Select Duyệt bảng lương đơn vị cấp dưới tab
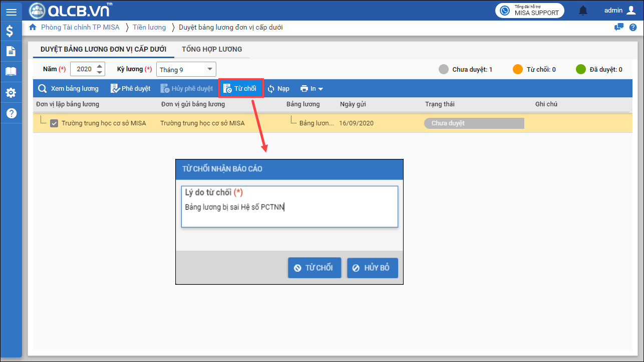This screenshot has height=362, width=644. tap(104, 49)
